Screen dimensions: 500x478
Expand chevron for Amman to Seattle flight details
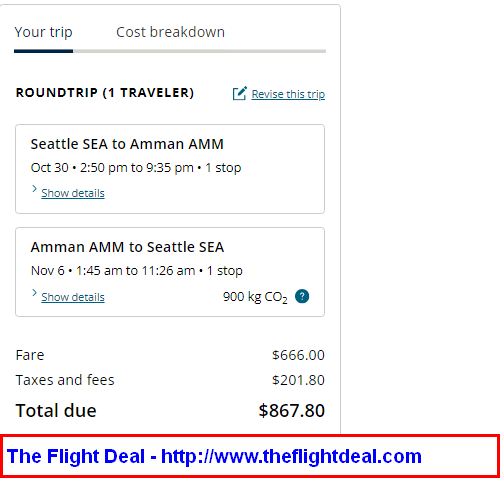34,293
